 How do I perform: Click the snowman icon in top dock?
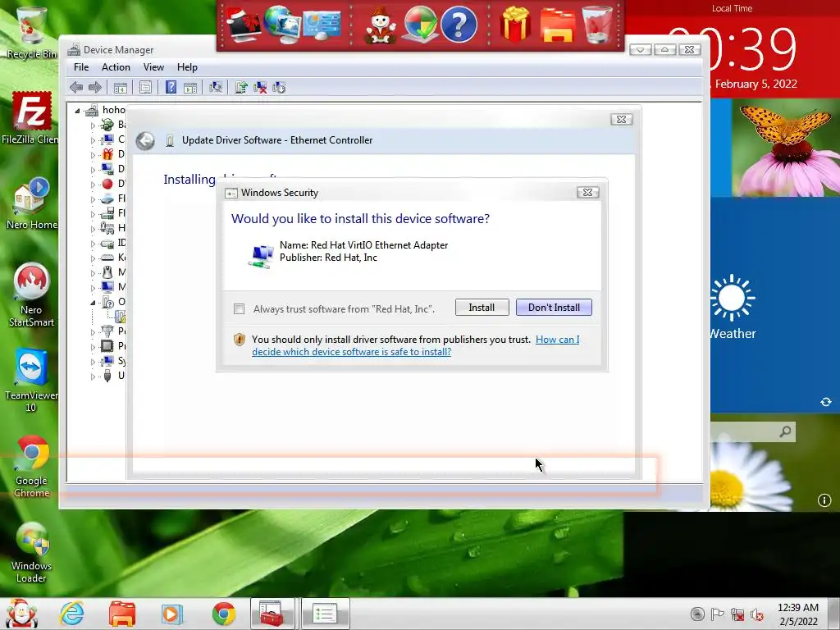(x=381, y=25)
